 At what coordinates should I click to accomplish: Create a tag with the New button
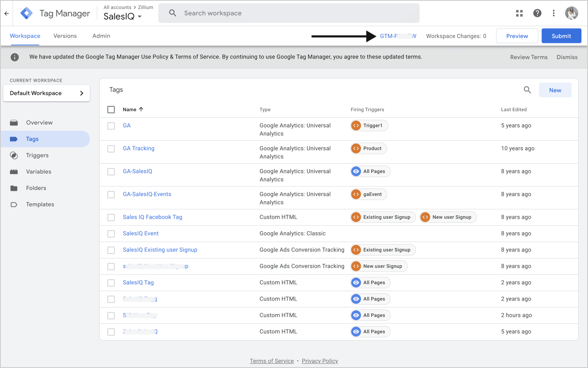click(x=555, y=90)
